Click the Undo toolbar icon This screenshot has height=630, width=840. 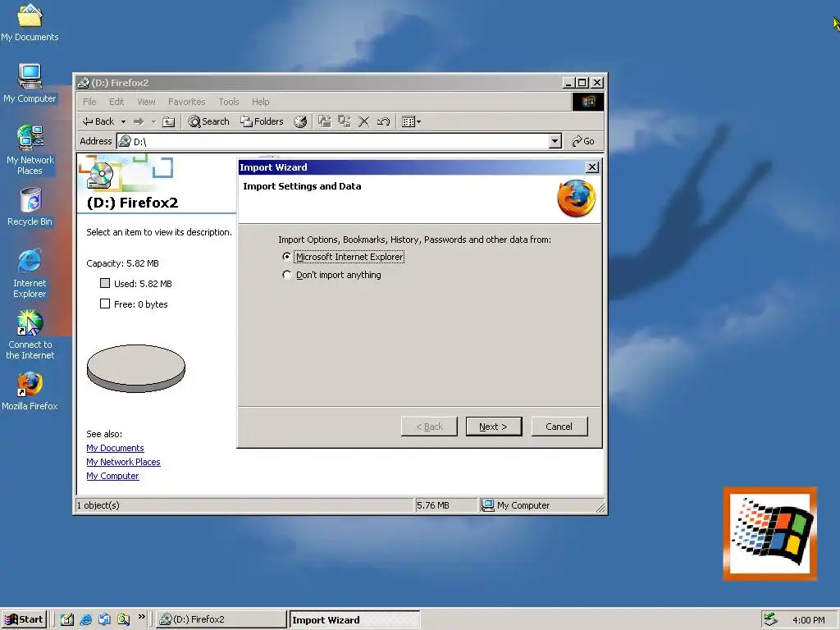click(383, 121)
